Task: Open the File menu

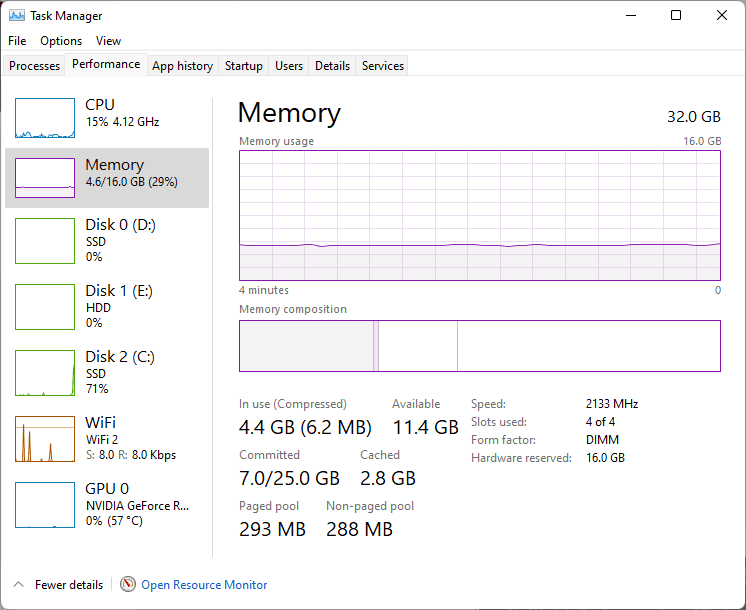Action: (x=17, y=41)
